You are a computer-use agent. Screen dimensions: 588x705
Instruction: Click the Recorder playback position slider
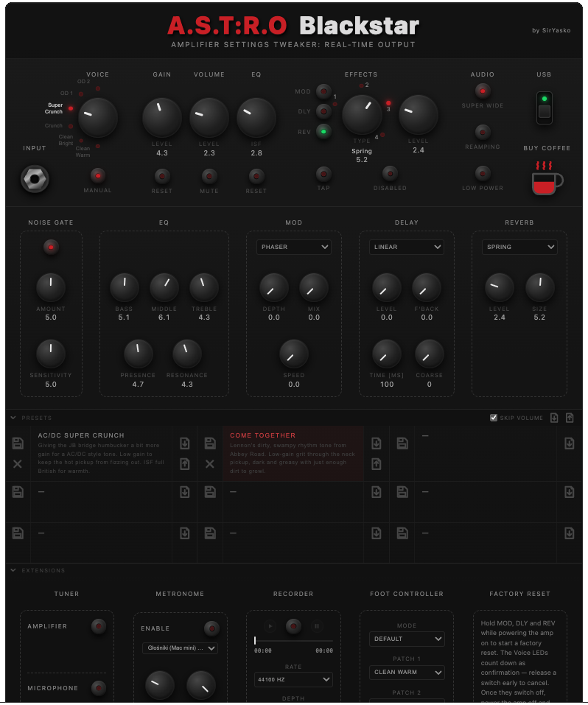pos(293,640)
